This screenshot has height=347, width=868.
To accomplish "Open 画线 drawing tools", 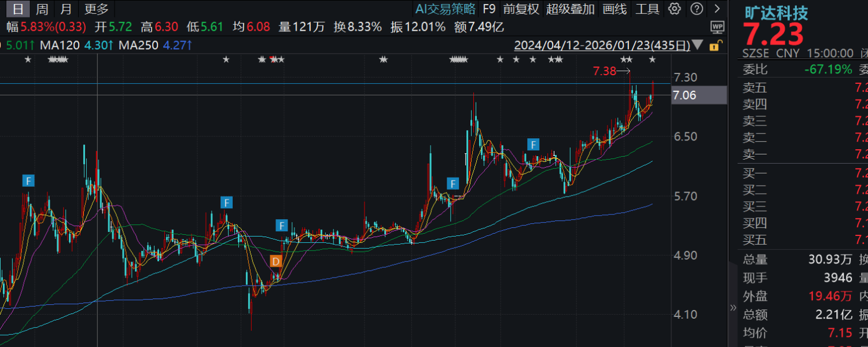I will [614, 9].
